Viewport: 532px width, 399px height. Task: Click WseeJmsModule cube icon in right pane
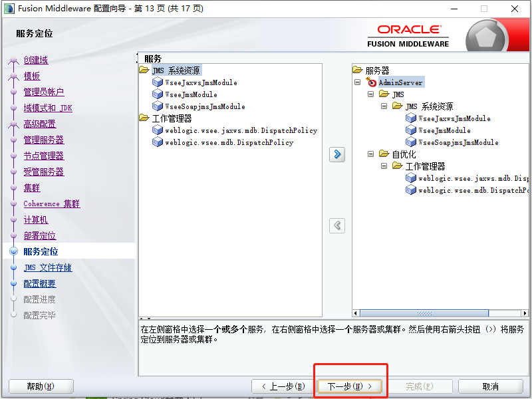tap(411, 130)
